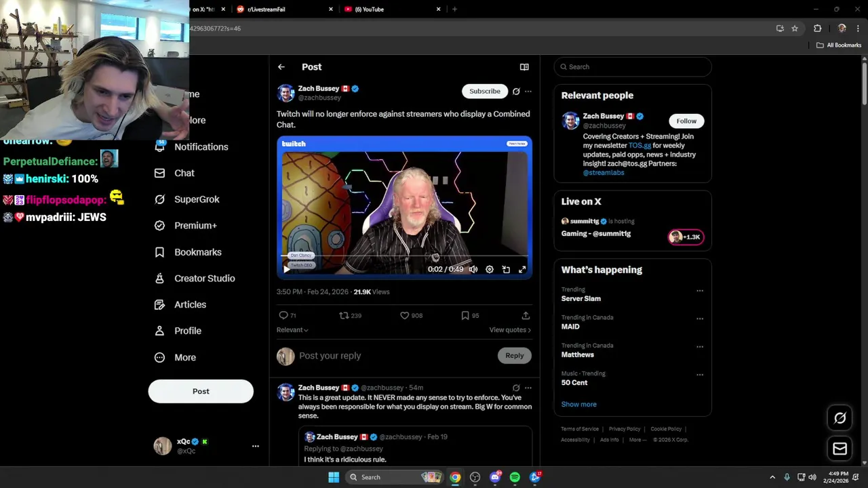Open View quotes link

click(510, 330)
